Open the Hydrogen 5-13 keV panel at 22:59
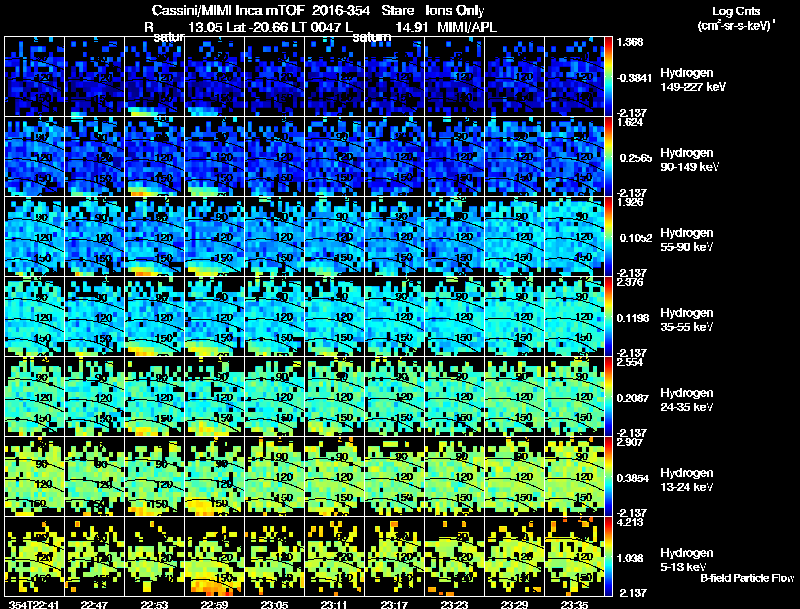This screenshot has height=609, width=800. pyautogui.click(x=214, y=556)
